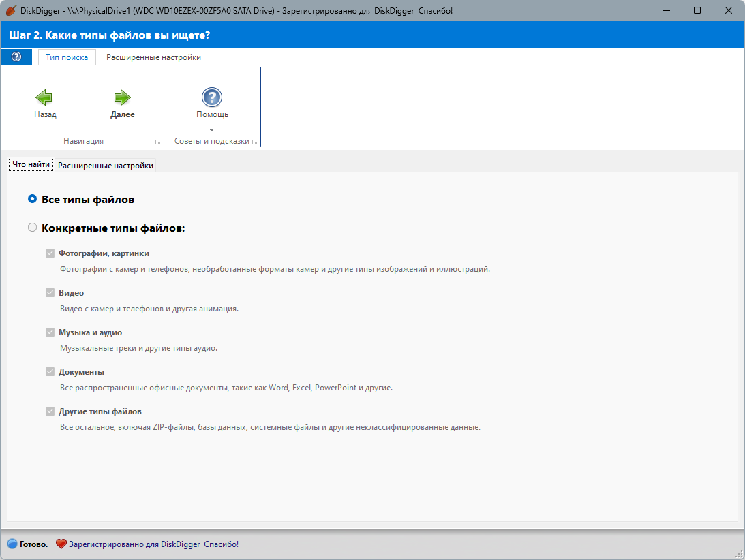Click the window resize grip in the status bar corner
Screen dimensions: 745x560
pyautogui.click(x=739, y=554)
